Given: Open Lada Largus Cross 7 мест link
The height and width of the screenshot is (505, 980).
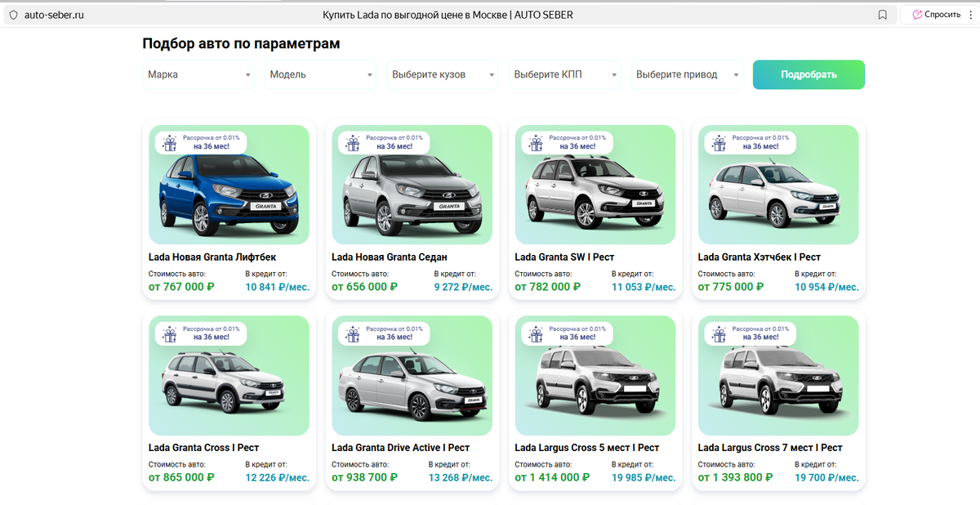Looking at the screenshot, I should click(x=770, y=448).
